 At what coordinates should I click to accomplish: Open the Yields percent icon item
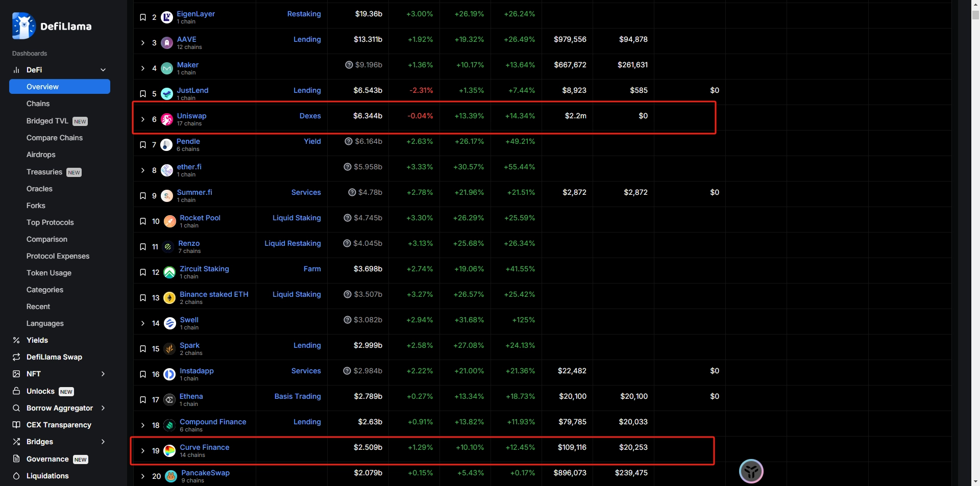16,340
